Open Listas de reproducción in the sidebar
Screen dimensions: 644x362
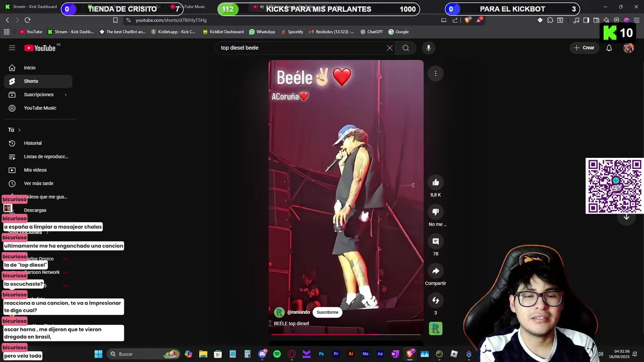tap(38, 156)
